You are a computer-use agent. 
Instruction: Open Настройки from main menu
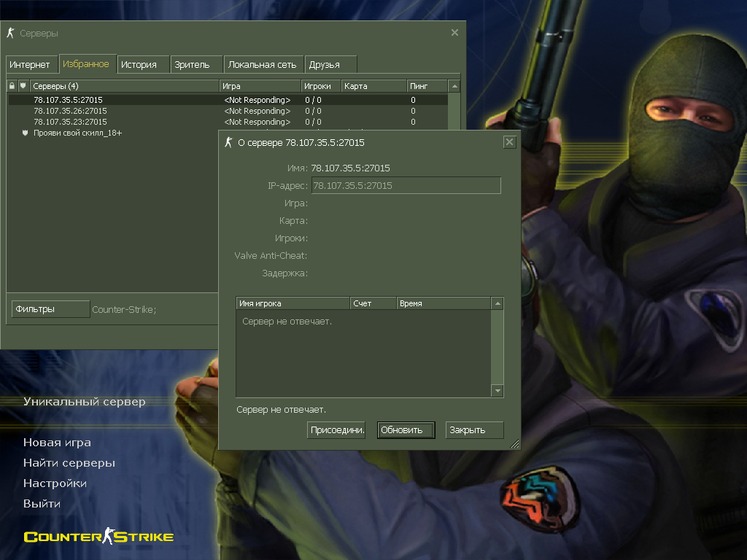[x=55, y=483]
